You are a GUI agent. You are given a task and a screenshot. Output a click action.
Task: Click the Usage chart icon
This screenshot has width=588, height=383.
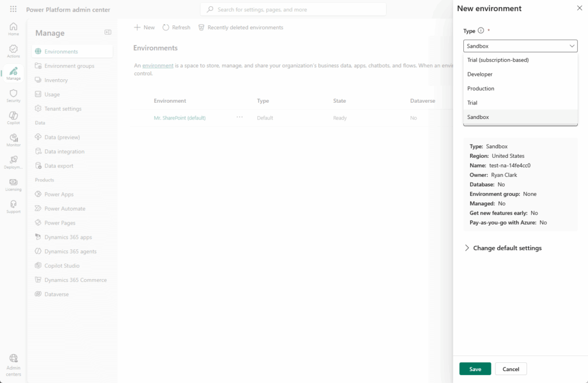click(x=38, y=94)
